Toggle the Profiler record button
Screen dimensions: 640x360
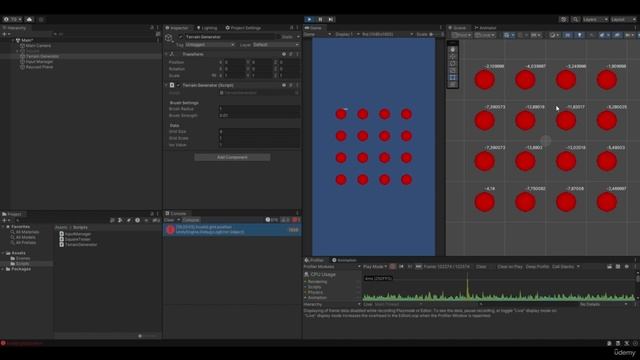click(392, 267)
